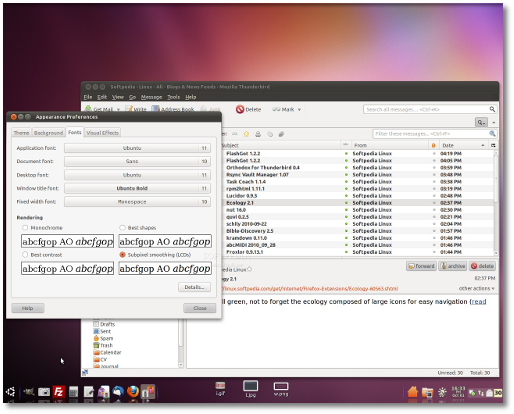Switch to the Visual Effects tab
The height and width of the screenshot is (414, 514).
coord(102,133)
